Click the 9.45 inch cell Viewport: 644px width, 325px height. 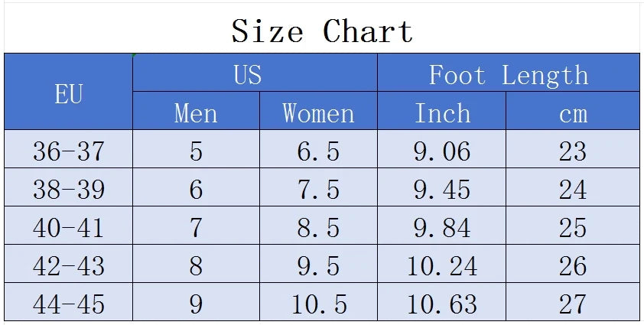tap(442, 190)
